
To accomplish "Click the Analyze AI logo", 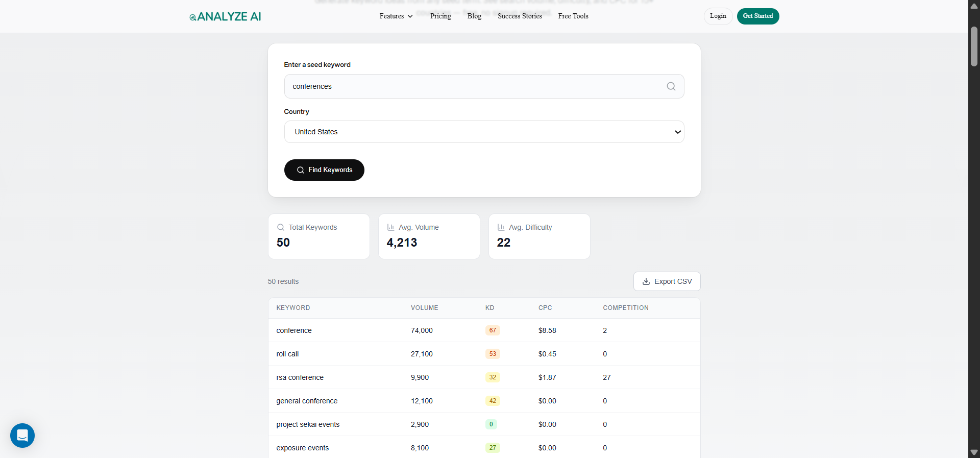I will pyautogui.click(x=225, y=16).
